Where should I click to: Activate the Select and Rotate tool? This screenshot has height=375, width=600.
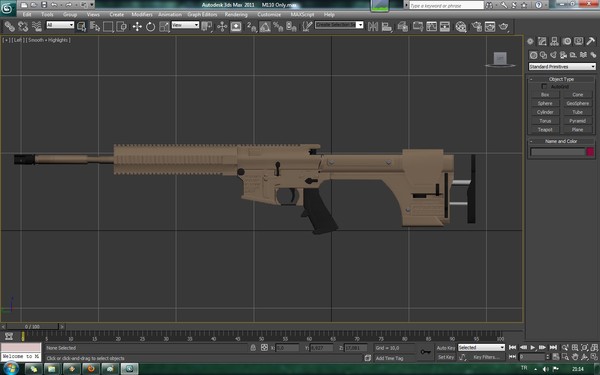pyautogui.click(x=150, y=26)
